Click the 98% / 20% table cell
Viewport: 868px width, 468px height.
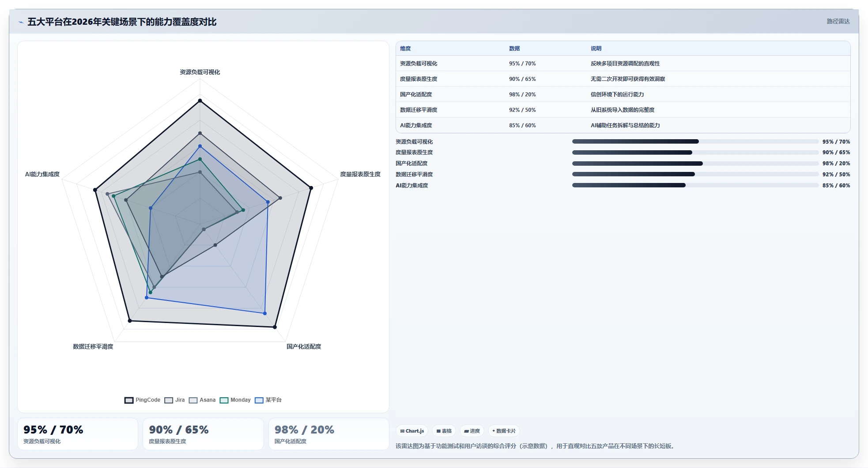[522, 95]
